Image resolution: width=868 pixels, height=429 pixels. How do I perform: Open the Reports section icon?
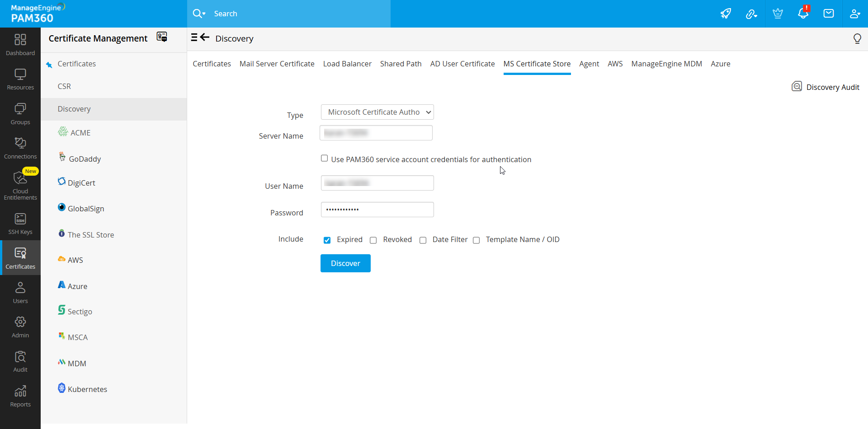(x=20, y=396)
